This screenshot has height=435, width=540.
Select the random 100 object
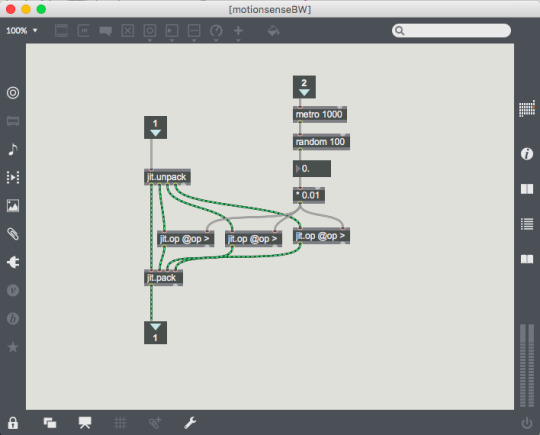(x=321, y=142)
